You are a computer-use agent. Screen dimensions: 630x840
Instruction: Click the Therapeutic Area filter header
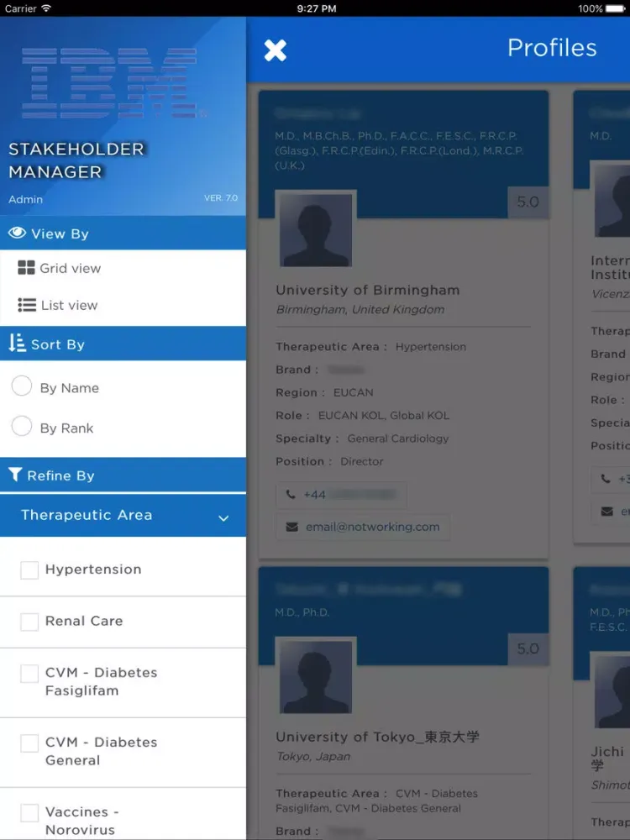coord(123,515)
